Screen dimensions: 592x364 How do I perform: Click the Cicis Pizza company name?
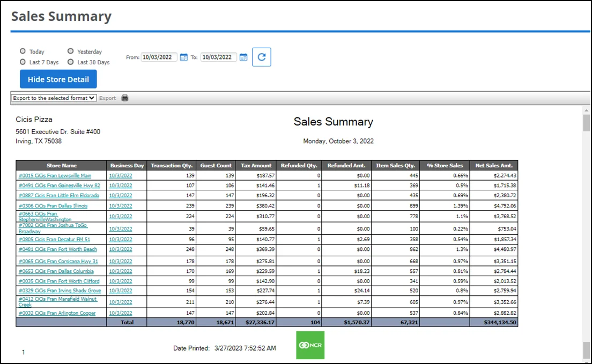(x=34, y=120)
